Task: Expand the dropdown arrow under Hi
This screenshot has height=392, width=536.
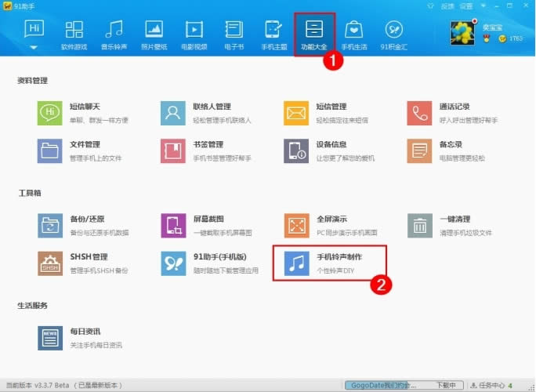Action: pyautogui.click(x=34, y=48)
